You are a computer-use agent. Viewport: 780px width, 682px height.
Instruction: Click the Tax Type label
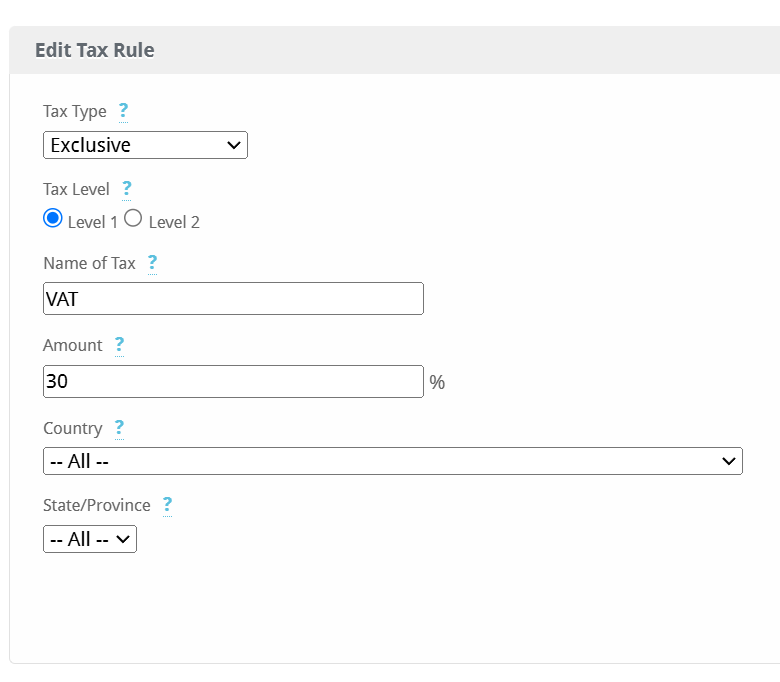pos(75,111)
